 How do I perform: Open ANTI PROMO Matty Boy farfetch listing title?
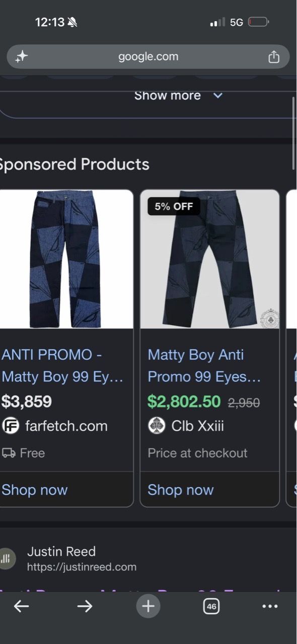(63, 366)
